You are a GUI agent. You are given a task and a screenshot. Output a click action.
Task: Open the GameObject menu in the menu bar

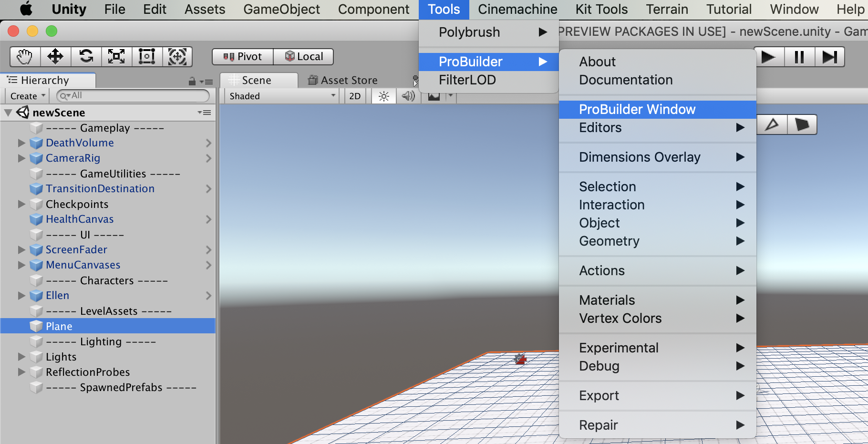(x=282, y=10)
